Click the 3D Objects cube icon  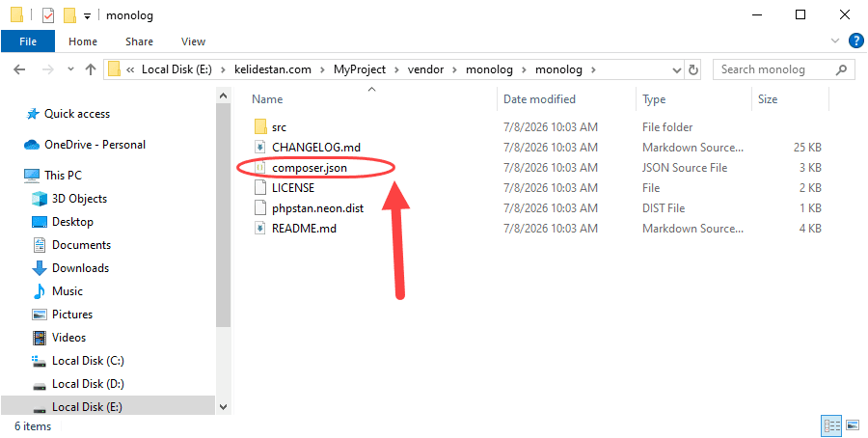[x=40, y=199]
